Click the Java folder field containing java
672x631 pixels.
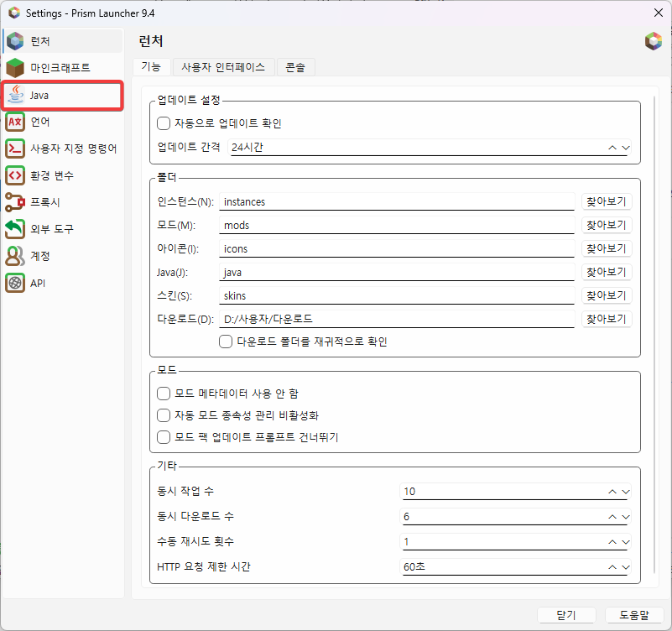(397, 273)
